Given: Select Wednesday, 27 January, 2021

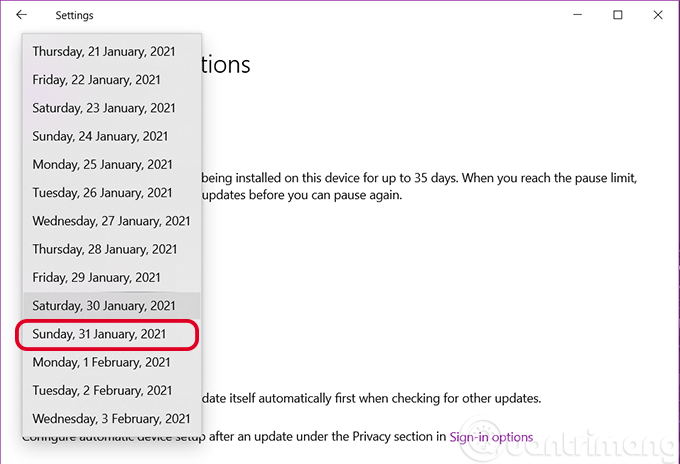Looking at the screenshot, I should 111,221.
